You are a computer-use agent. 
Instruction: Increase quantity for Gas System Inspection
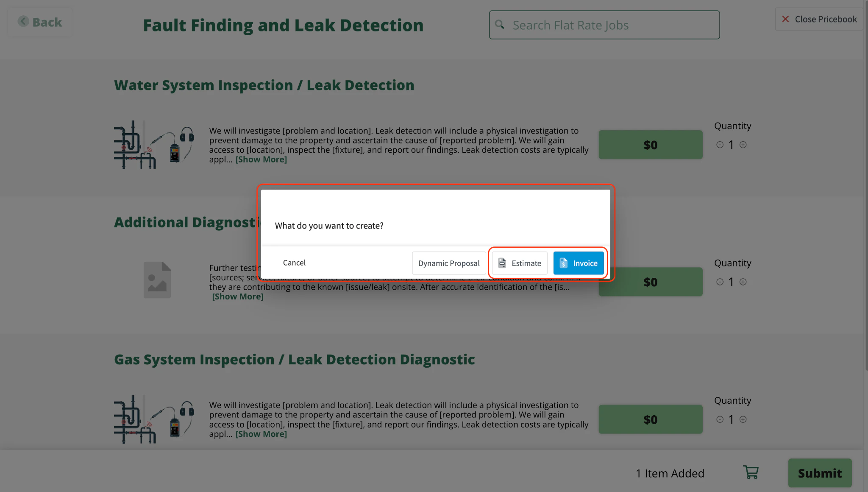point(743,419)
